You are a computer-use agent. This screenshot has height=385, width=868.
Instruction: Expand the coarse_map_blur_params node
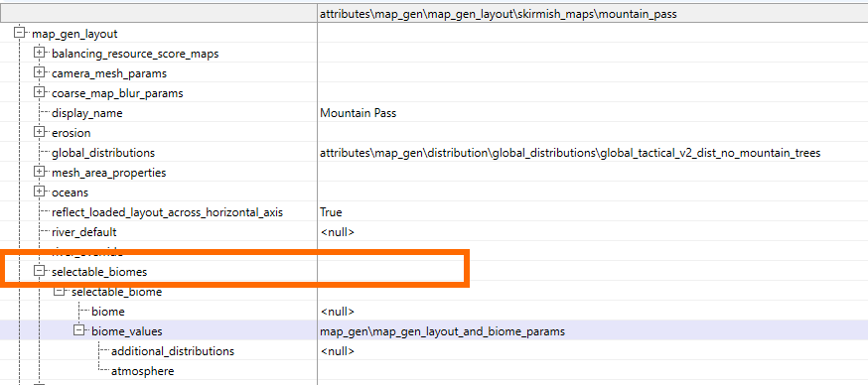[40, 93]
